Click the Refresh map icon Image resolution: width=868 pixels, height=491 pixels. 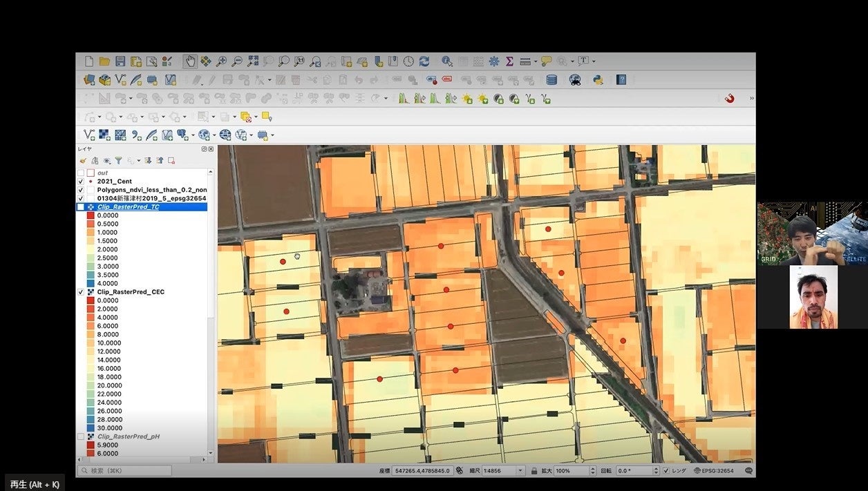click(424, 61)
